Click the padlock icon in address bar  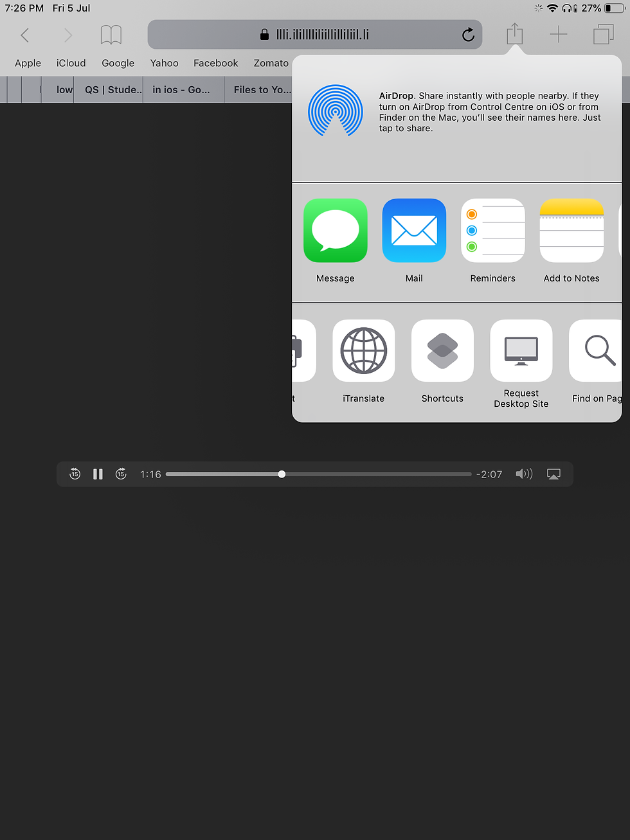coord(264,35)
